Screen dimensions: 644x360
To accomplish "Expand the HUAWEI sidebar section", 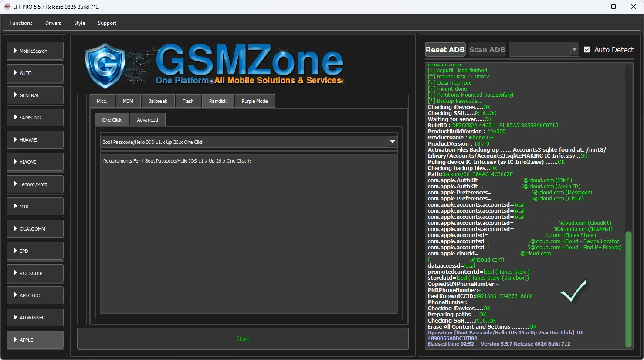I will point(35,140).
